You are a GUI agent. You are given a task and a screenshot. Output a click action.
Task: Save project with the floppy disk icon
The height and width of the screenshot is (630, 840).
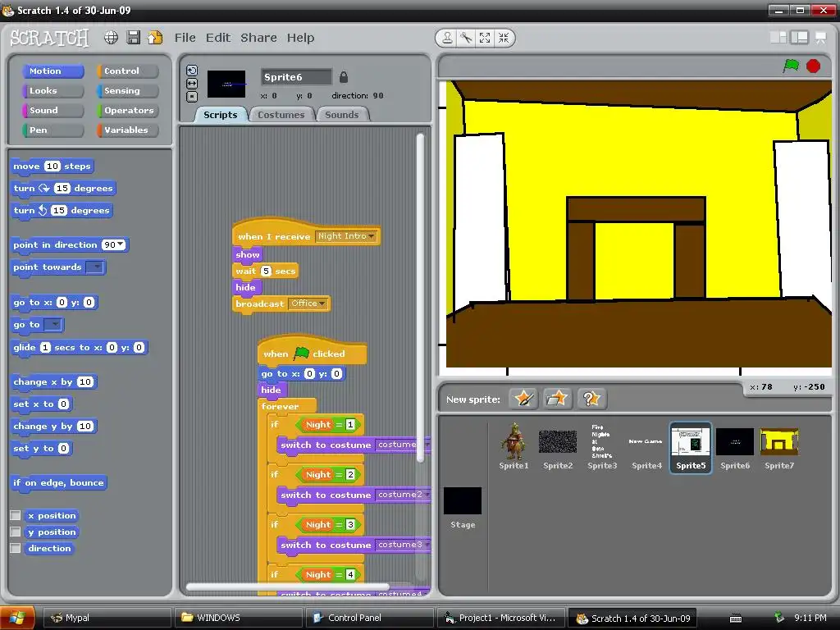click(x=134, y=38)
